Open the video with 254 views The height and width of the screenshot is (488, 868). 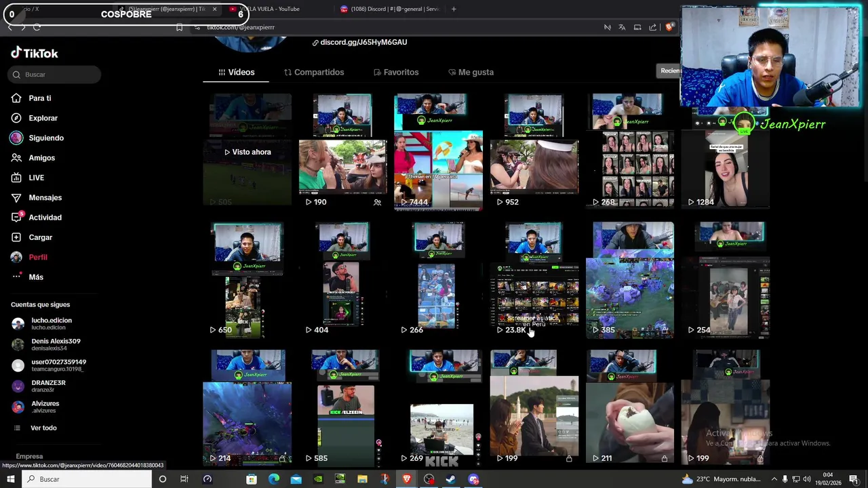pyautogui.click(x=726, y=280)
